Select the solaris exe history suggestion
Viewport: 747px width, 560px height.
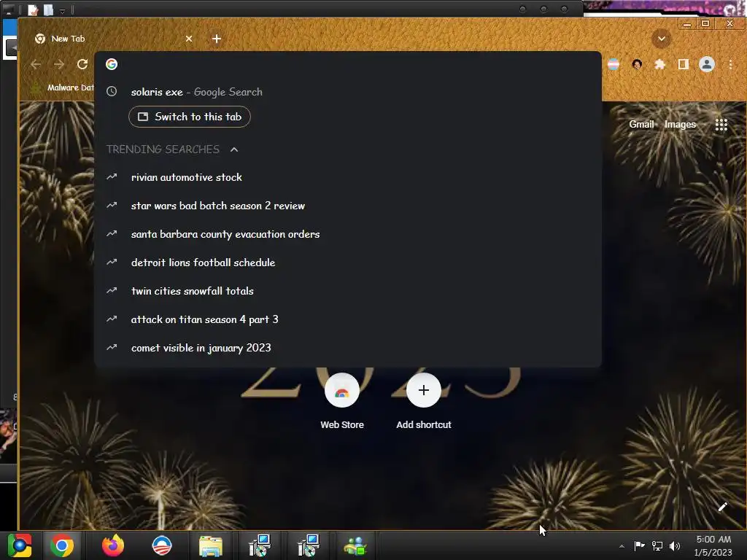click(x=348, y=92)
